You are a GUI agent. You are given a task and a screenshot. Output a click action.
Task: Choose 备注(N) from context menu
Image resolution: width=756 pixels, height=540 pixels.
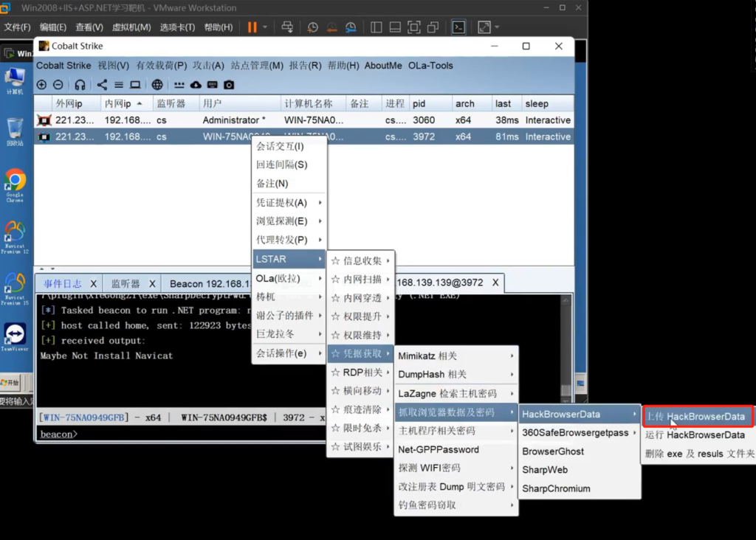coord(289,184)
